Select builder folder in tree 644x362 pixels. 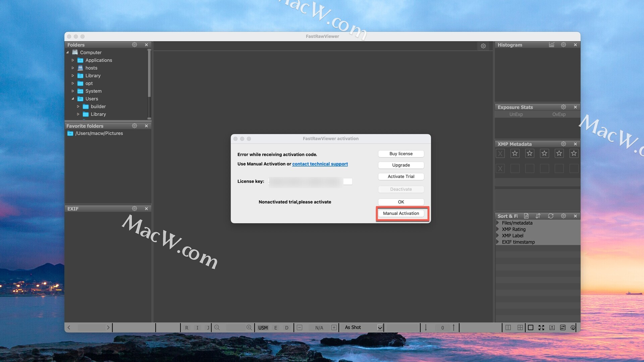(98, 107)
